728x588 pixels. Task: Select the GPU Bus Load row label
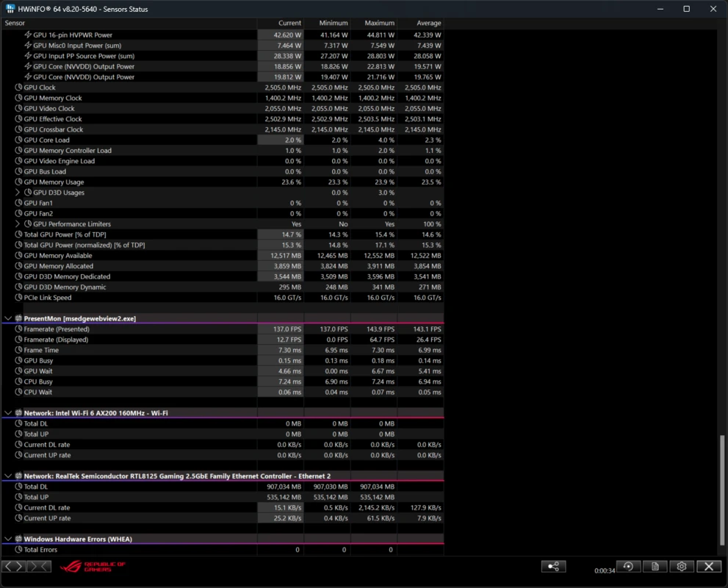[45, 171]
